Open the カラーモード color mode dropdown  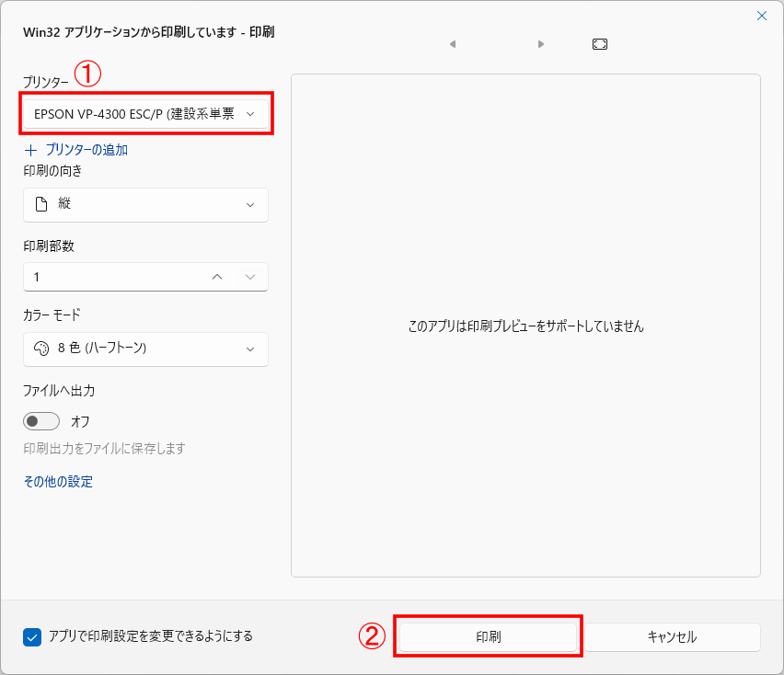coord(144,349)
